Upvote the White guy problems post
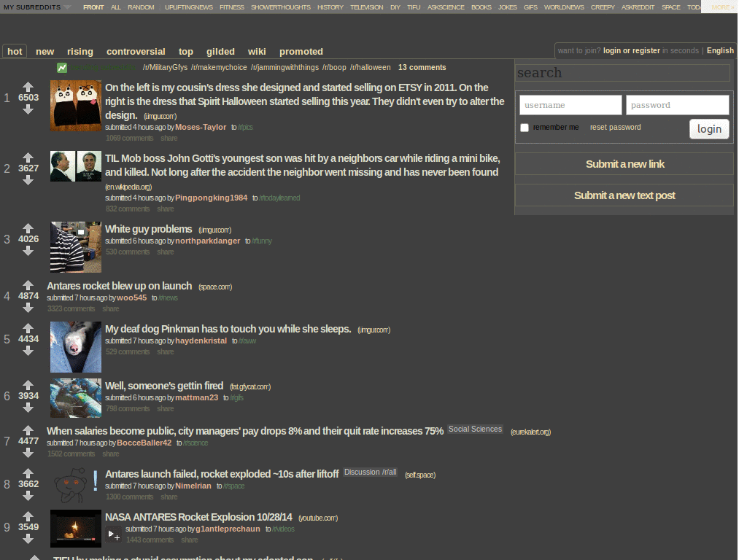 click(x=28, y=228)
